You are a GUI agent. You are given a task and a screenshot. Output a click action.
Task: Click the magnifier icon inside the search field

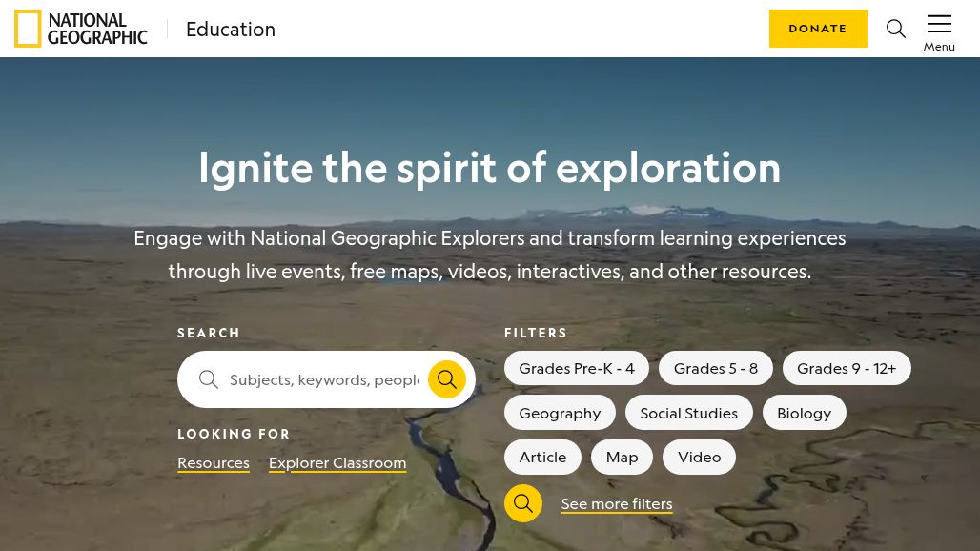(x=209, y=379)
